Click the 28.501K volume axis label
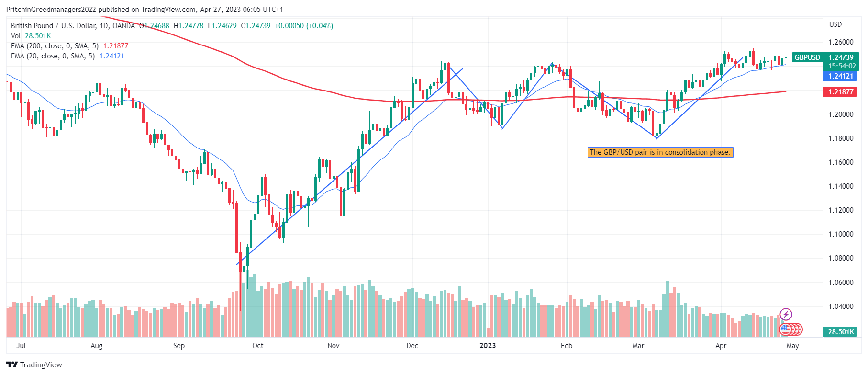Screen dimensions: 868x375 (841, 332)
